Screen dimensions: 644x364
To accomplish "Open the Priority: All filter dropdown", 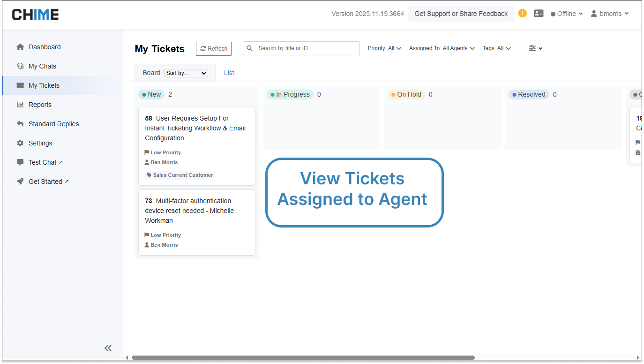I will pyautogui.click(x=384, y=48).
